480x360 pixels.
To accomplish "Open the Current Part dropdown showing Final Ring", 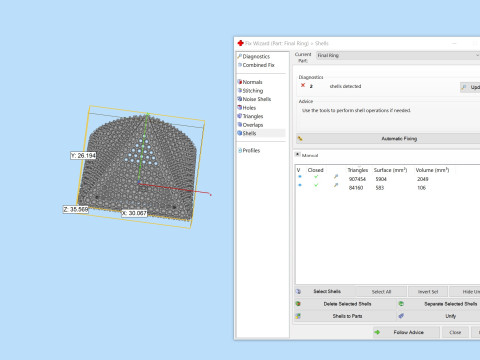I will pos(398,55).
